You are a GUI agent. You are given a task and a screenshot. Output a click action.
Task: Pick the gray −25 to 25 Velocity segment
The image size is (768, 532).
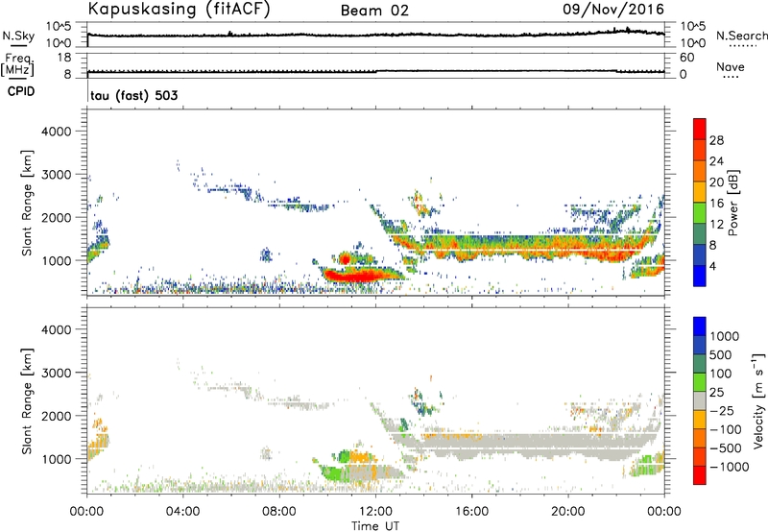[700, 400]
